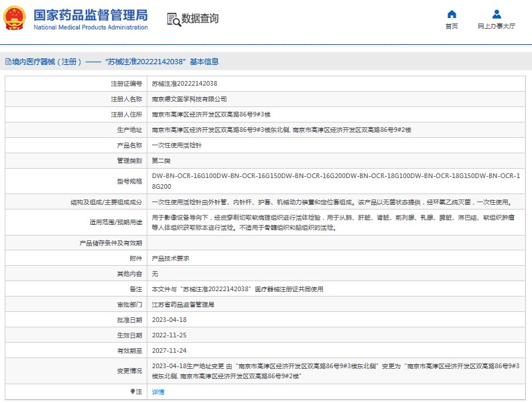Viewport: 532px width, 403px height.
Task: Click the 国家药品监督管理局 title text
Action: 90,15
